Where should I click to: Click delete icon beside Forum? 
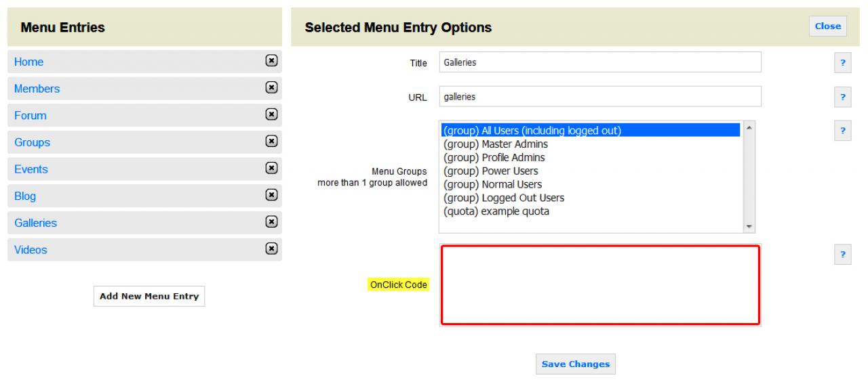(x=271, y=114)
